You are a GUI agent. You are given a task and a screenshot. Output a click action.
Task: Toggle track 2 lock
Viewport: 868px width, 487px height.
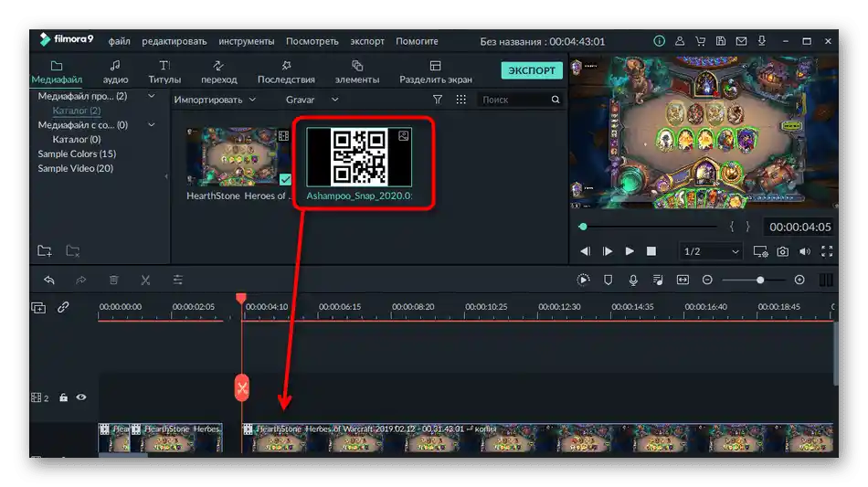click(64, 397)
